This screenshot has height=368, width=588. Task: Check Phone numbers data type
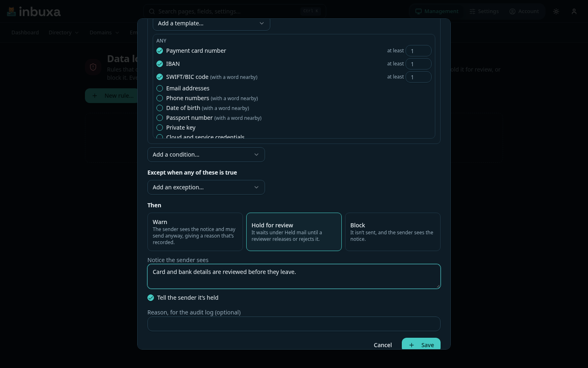160,98
